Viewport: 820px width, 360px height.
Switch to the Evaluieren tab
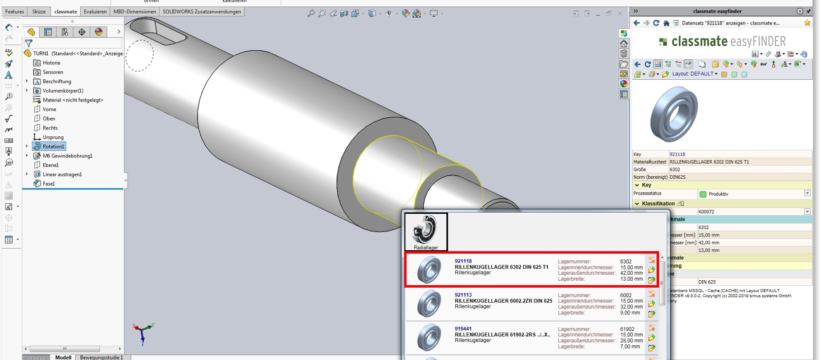95,11
